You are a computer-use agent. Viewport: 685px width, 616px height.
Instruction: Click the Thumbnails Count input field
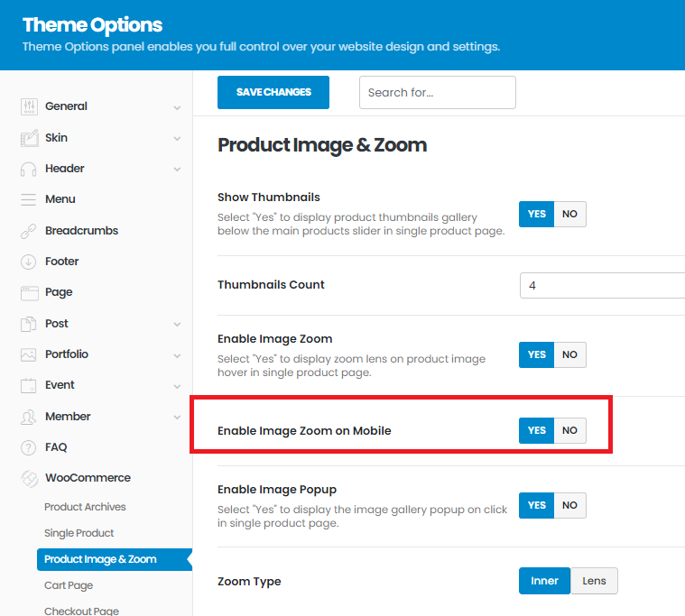(603, 286)
